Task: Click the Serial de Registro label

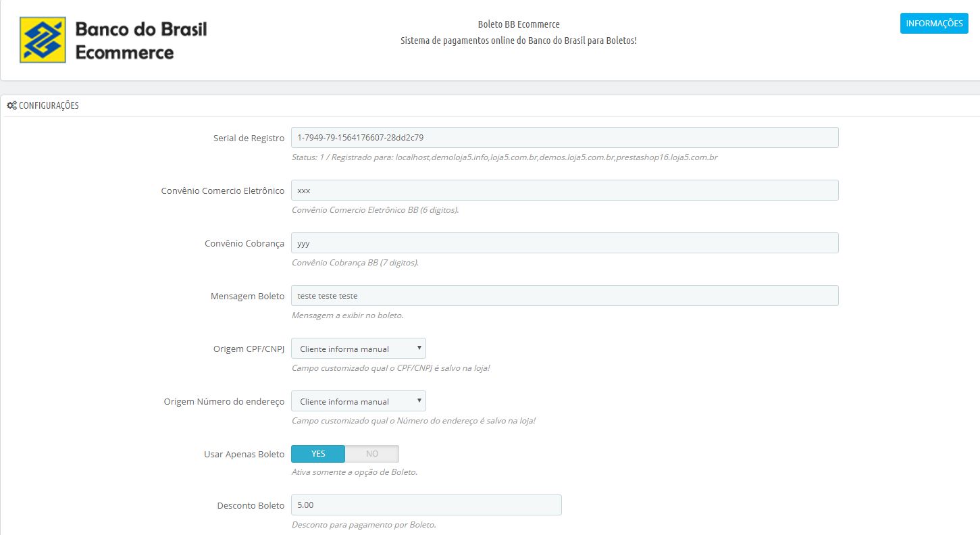Action: (249, 138)
